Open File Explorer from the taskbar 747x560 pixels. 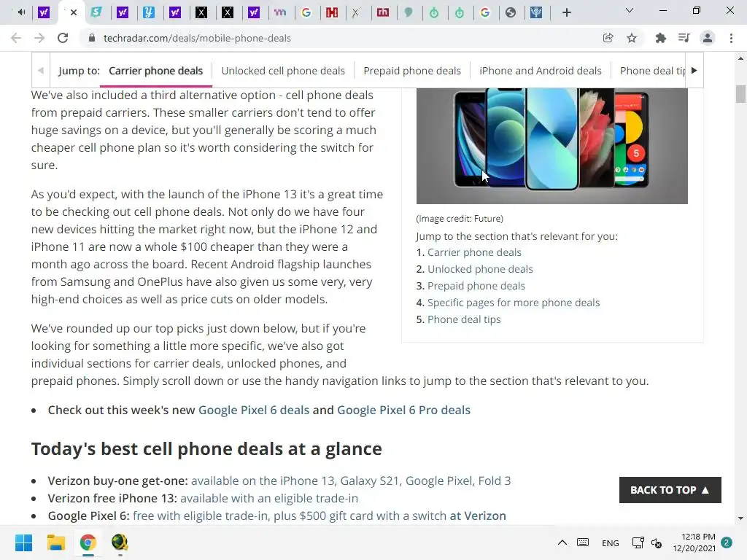[x=55, y=542]
